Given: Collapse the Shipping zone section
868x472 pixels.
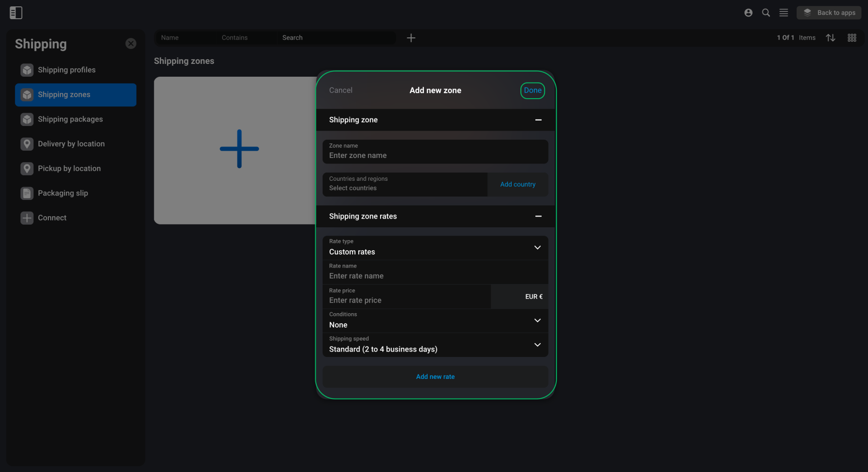Looking at the screenshot, I should 539,120.
